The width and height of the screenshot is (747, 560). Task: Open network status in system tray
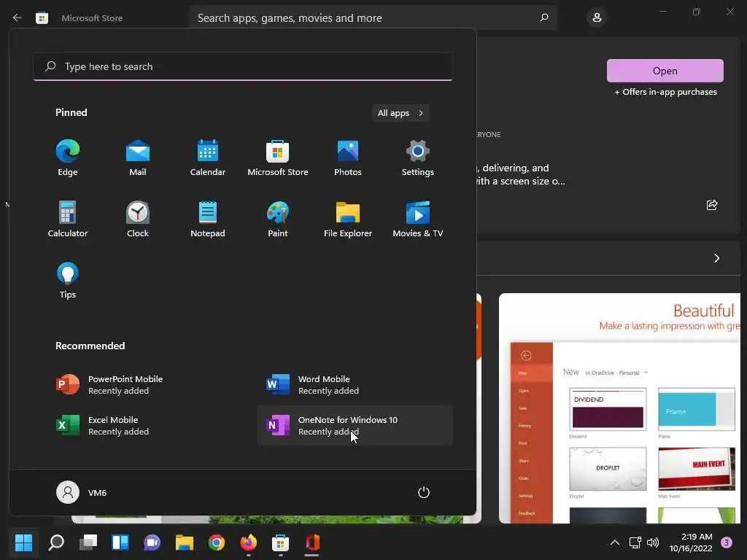coord(635,542)
